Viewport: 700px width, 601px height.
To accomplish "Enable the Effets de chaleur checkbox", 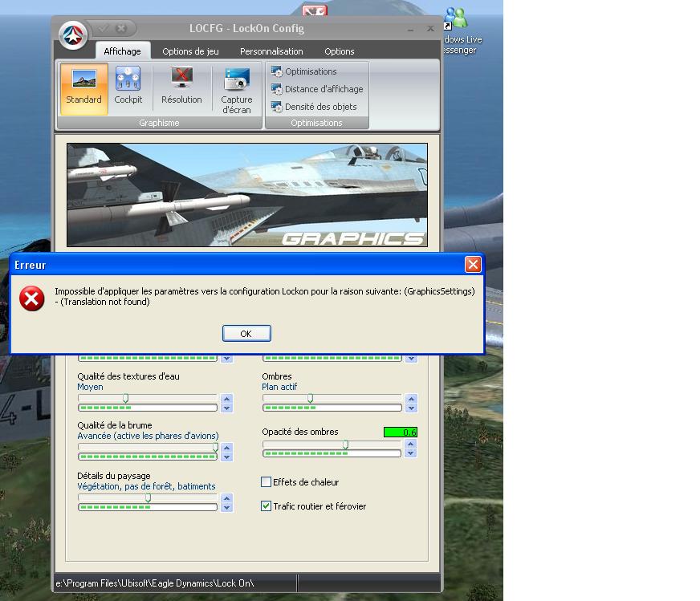I will coord(267,482).
